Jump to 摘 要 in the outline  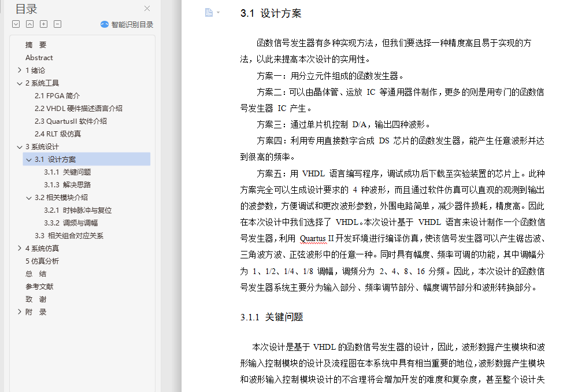(x=36, y=45)
